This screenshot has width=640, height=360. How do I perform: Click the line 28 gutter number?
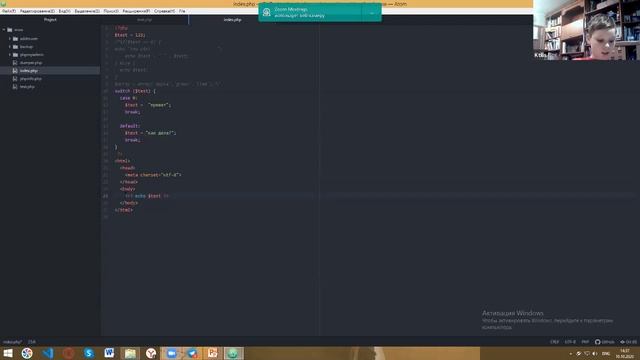point(106,217)
